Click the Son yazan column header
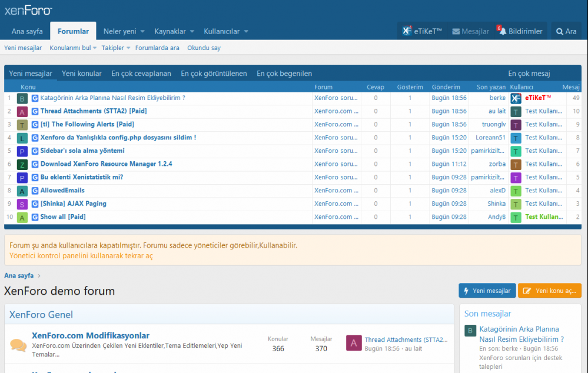 coord(491,87)
